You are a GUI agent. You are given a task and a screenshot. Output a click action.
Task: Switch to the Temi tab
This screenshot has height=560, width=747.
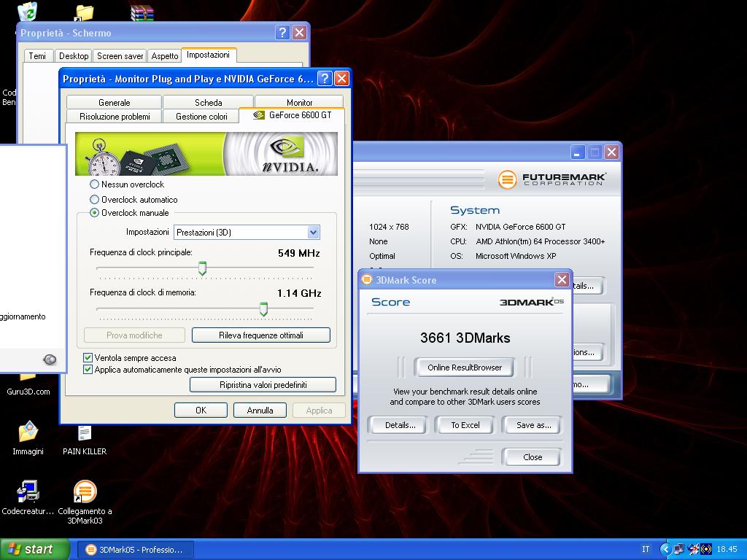click(38, 55)
